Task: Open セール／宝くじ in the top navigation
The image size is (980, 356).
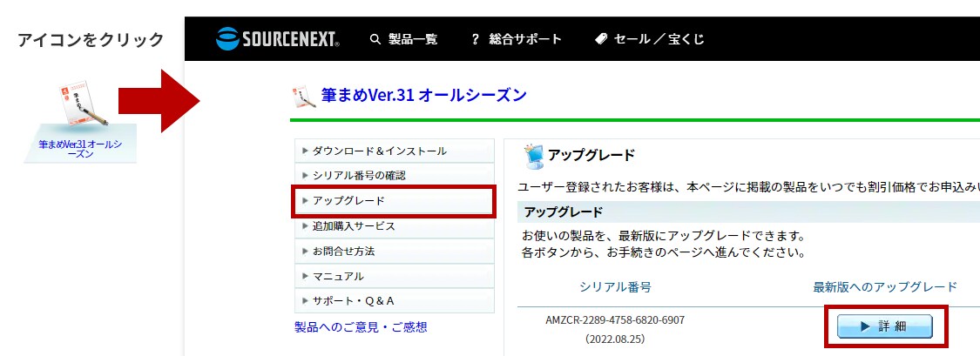Action: [x=659, y=39]
